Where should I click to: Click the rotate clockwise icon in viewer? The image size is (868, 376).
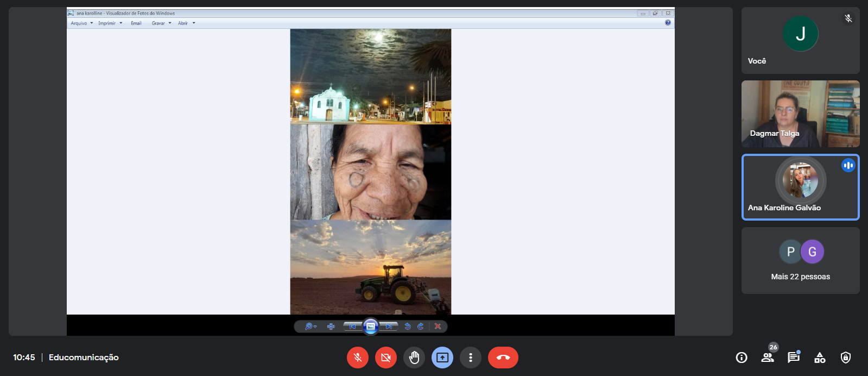pos(421,327)
